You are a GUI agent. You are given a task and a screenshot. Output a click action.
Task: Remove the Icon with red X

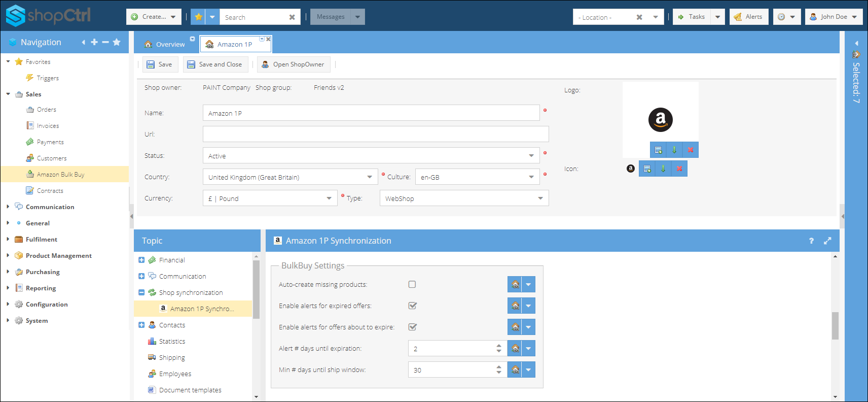coord(679,169)
